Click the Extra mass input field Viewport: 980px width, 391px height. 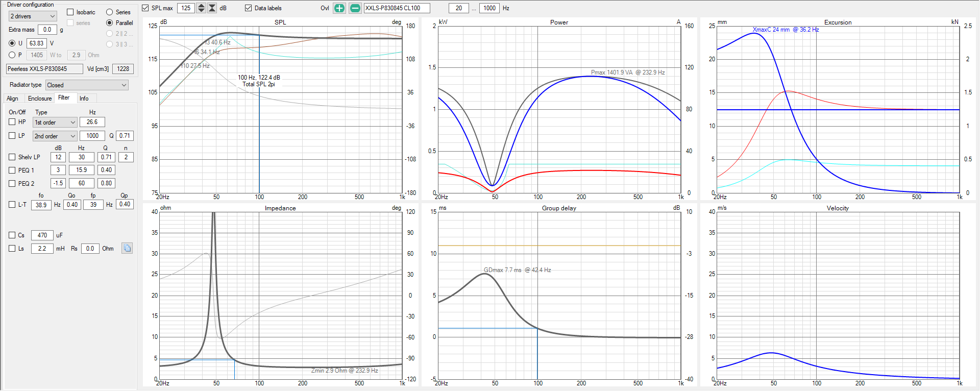(x=47, y=30)
